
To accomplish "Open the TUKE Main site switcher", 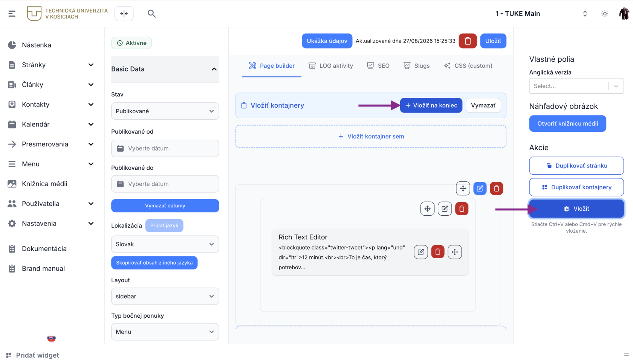I will 541,14.
